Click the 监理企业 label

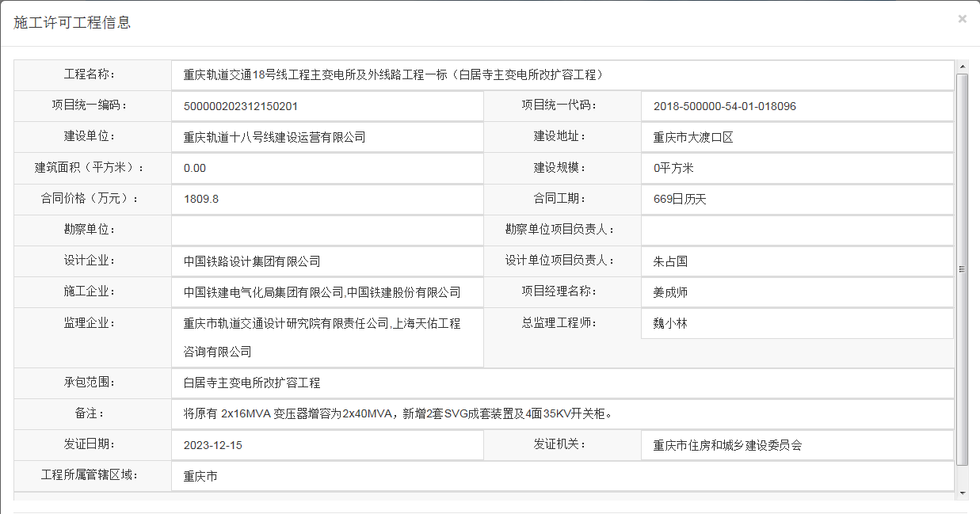[90, 322]
